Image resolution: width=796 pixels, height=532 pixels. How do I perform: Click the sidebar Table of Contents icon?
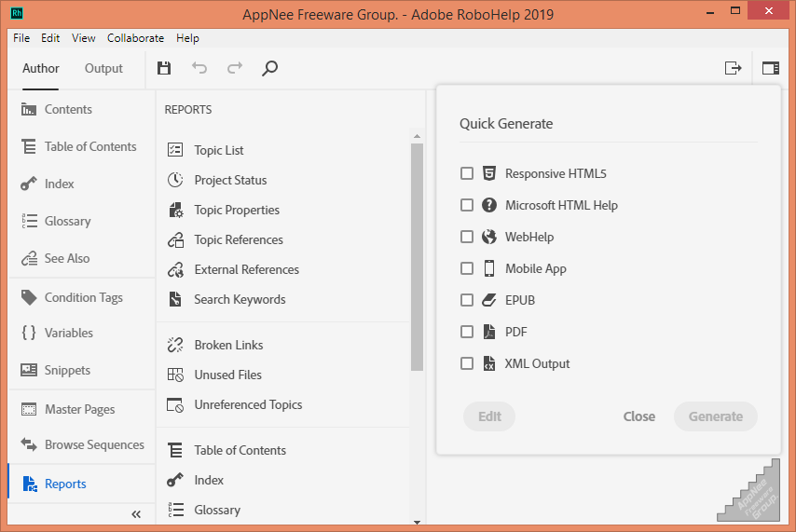[28, 146]
